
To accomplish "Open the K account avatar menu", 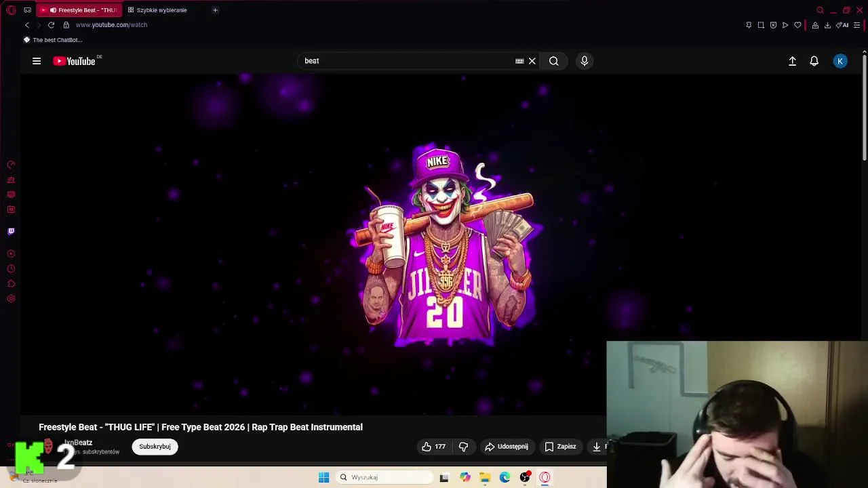I will (x=840, y=61).
